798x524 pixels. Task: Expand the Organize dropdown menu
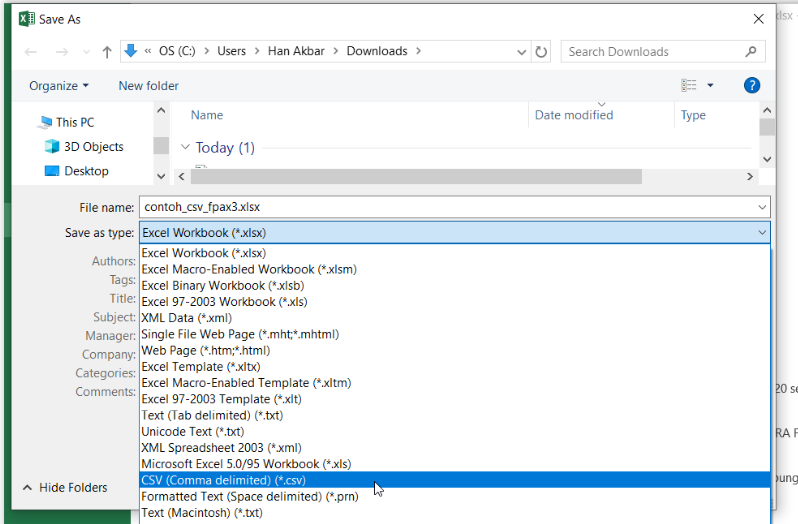tap(59, 86)
